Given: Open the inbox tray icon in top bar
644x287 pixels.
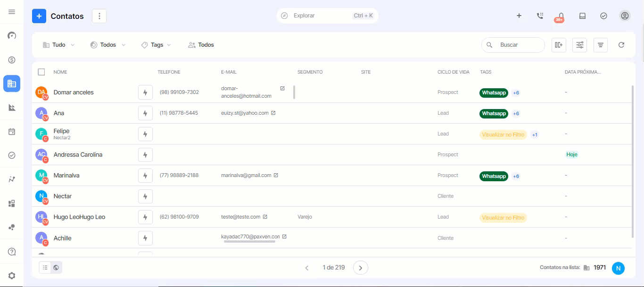Looking at the screenshot, I should tap(582, 16).
